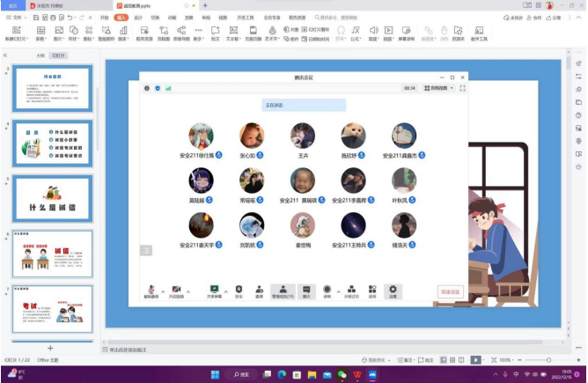
Task: Switch to the 开发工具 developer tab
Action: 246,18
